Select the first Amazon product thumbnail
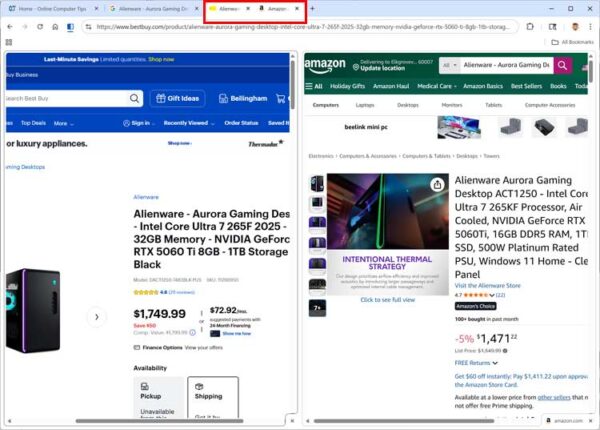The image size is (600, 430). (317, 183)
